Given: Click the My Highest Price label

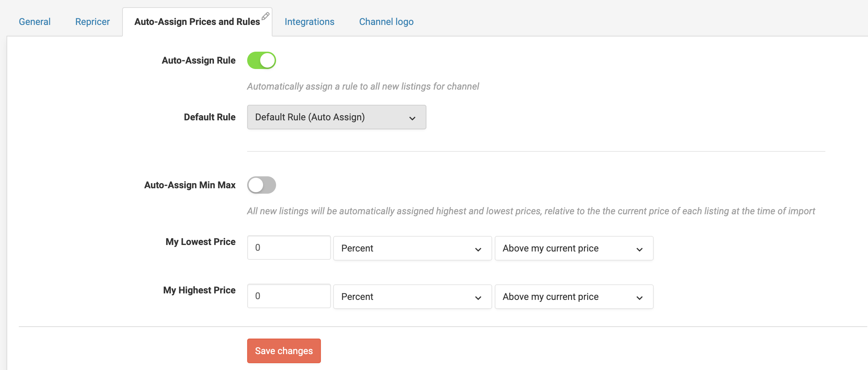Looking at the screenshot, I should (199, 290).
